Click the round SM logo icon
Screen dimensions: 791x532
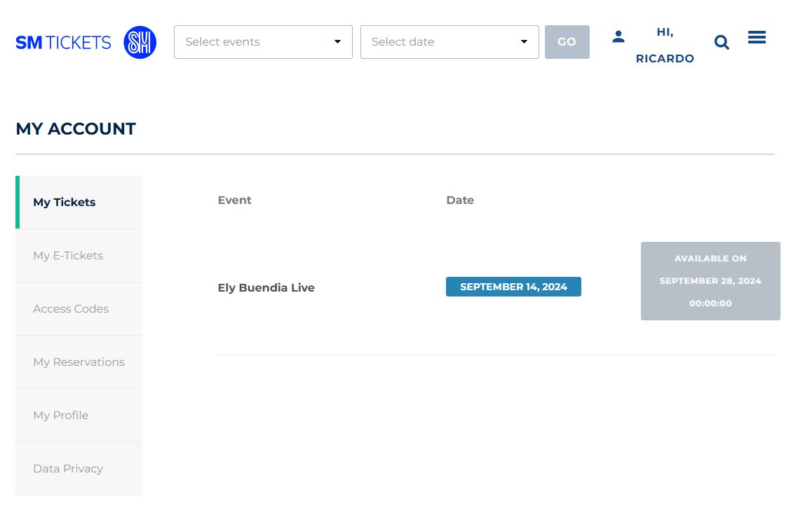(x=140, y=42)
